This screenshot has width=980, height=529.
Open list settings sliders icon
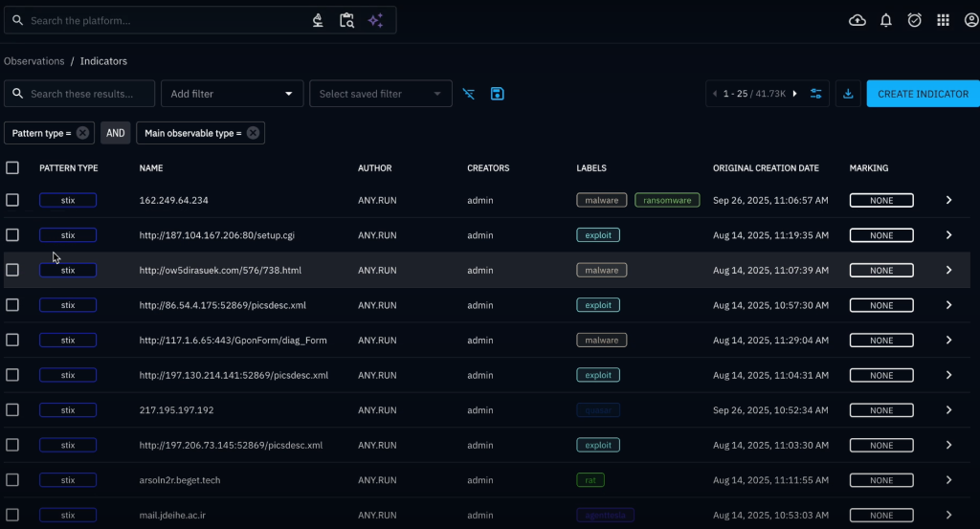pos(816,94)
